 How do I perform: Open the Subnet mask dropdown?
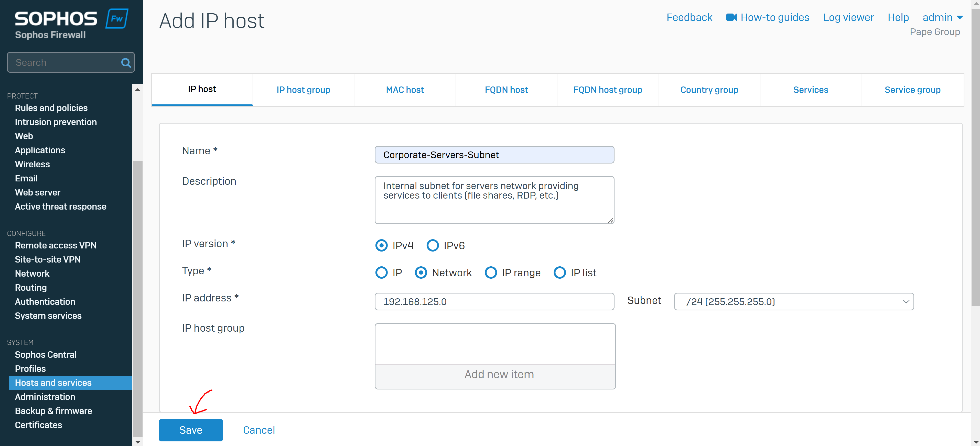[x=794, y=301]
